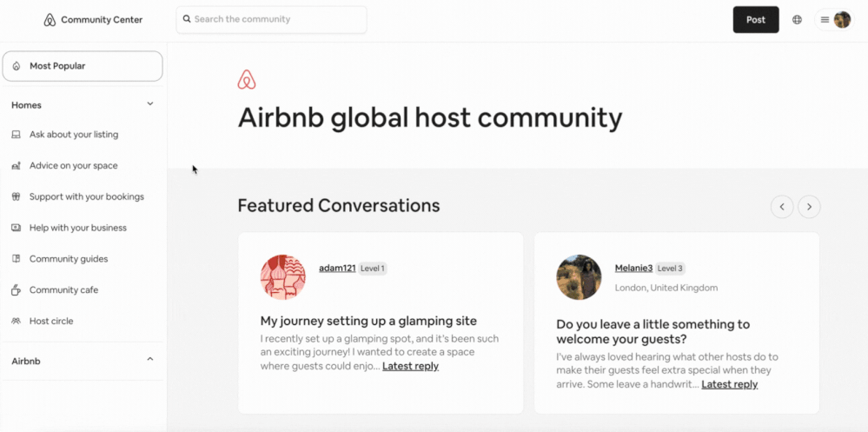Click the Community guides book icon

tap(16, 259)
